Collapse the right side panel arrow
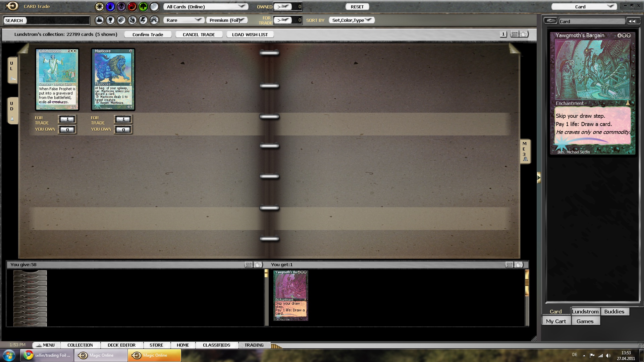This screenshot has height=362, width=644. pos(539,177)
